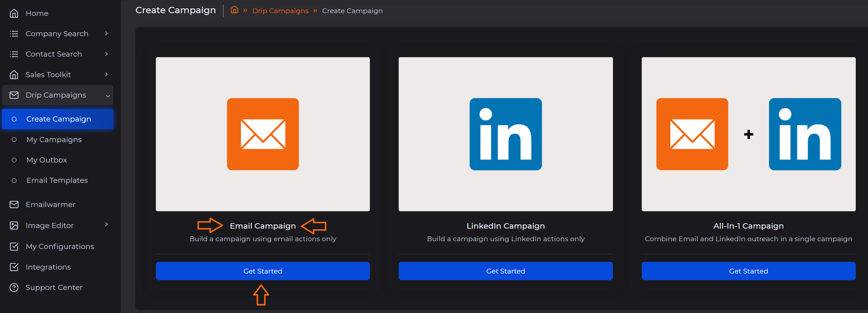
Task: Open Emailwarmer in sidebar
Action: (58, 204)
